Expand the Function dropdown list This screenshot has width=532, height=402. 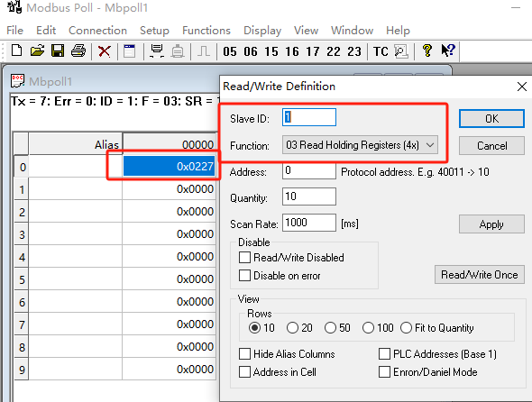[x=360, y=145]
